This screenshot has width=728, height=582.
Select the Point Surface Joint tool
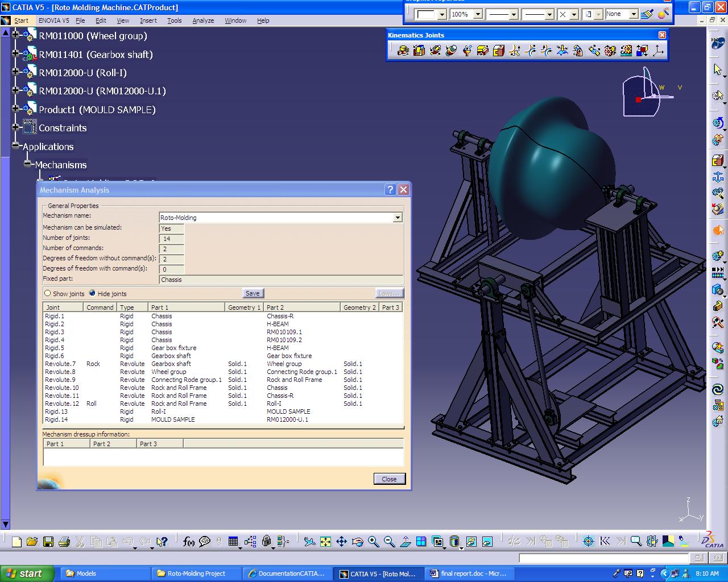[x=562, y=51]
